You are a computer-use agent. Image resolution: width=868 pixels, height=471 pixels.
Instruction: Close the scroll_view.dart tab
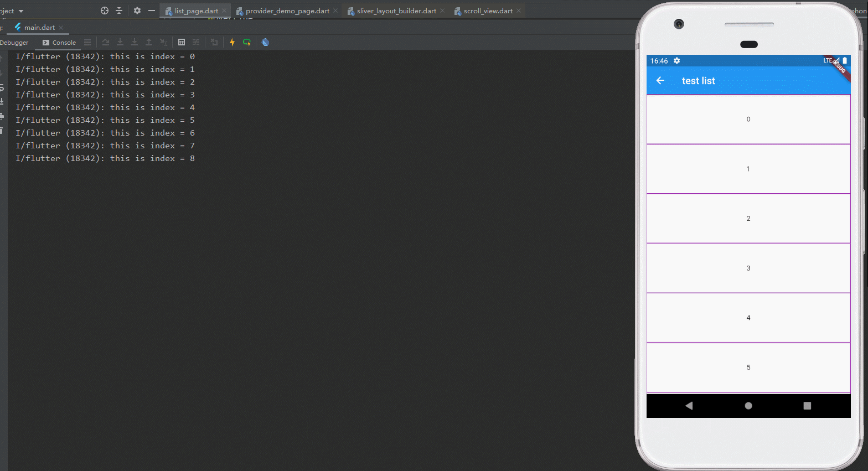click(519, 11)
